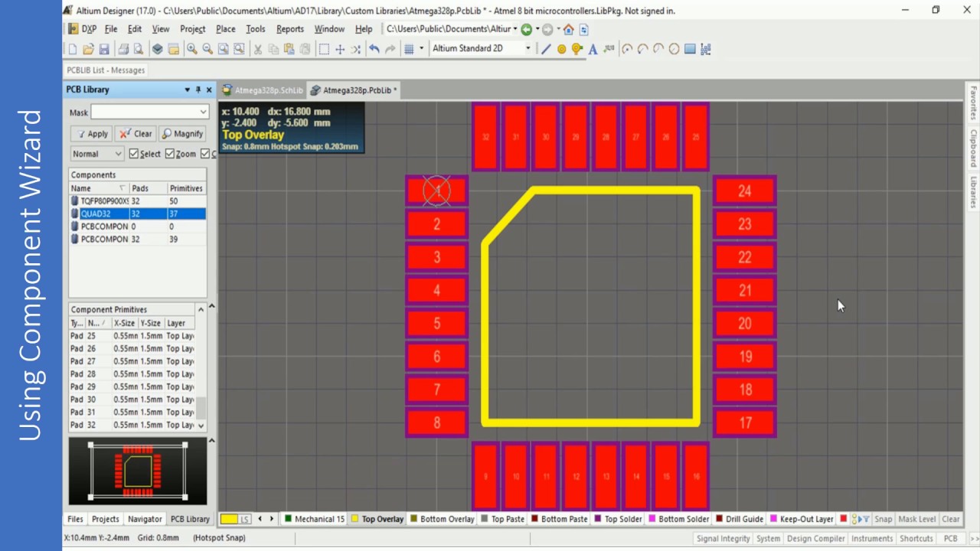Redo the last undone action
The height and width of the screenshot is (551, 980).
390,49
